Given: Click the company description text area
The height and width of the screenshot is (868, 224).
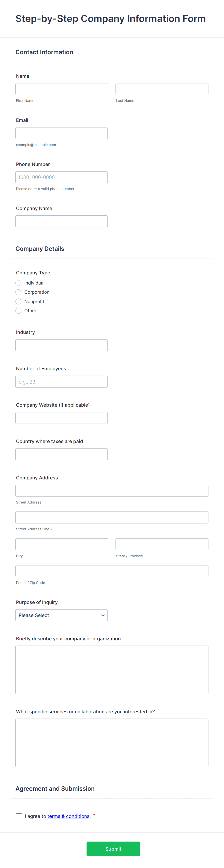Looking at the screenshot, I should pos(112,669).
